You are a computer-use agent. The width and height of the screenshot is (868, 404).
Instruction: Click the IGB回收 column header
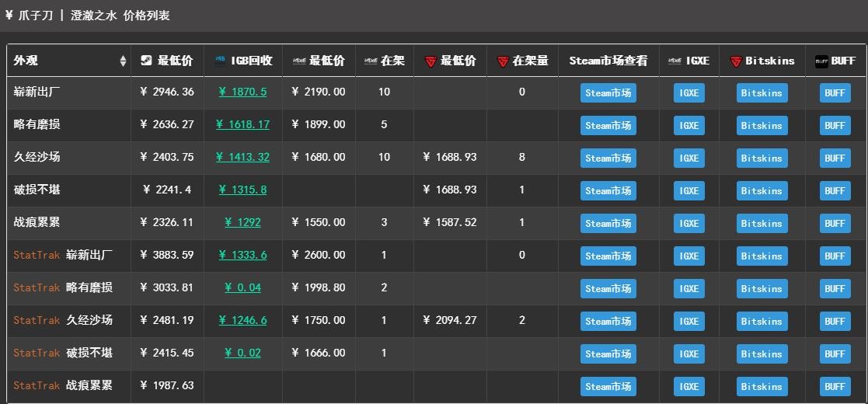243,61
